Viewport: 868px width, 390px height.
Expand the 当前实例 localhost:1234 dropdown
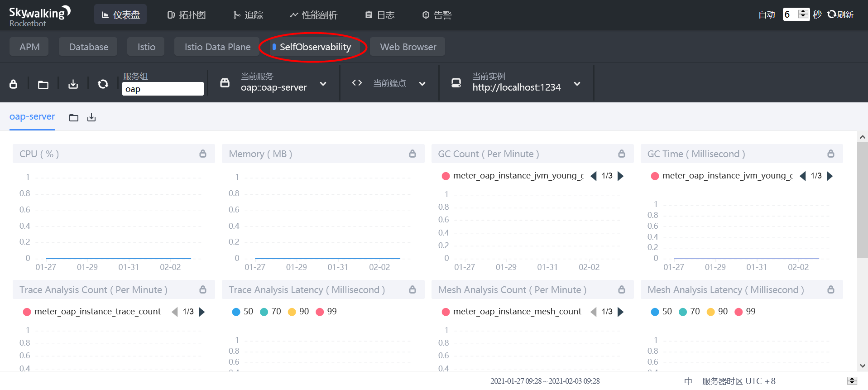click(x=577, y=84)
